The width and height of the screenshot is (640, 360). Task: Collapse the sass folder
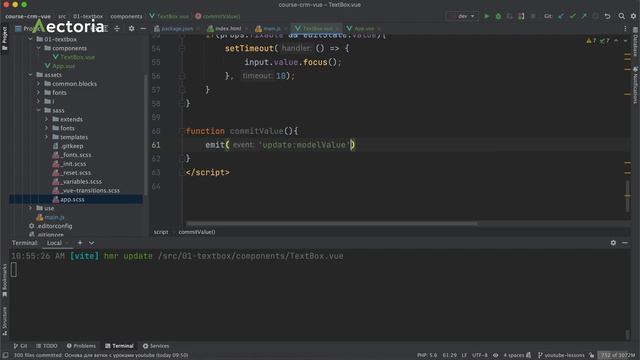39,111
